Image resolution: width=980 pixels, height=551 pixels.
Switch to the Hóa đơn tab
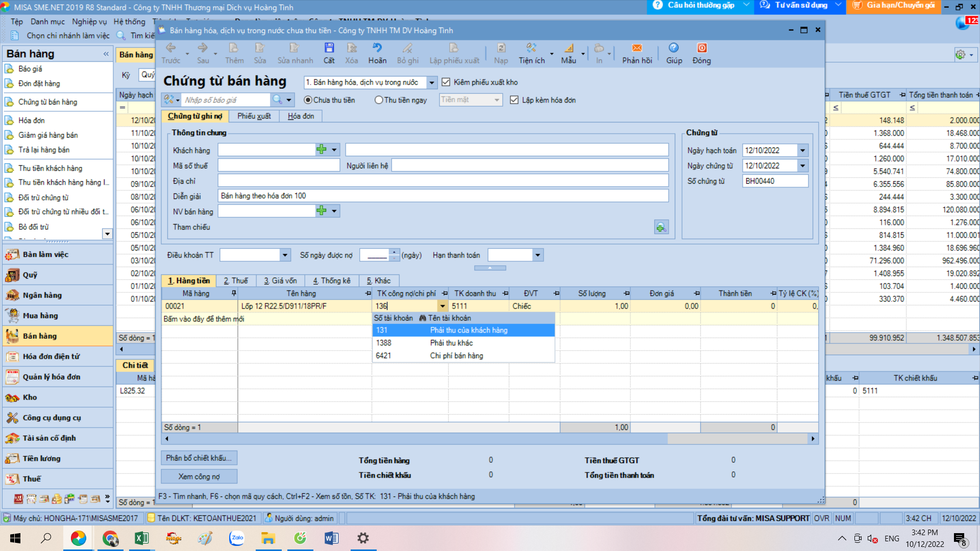tap(301, 116)
